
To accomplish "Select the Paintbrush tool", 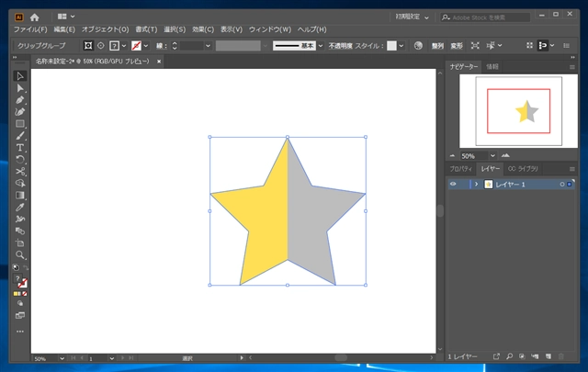I will tap(20, 136).
